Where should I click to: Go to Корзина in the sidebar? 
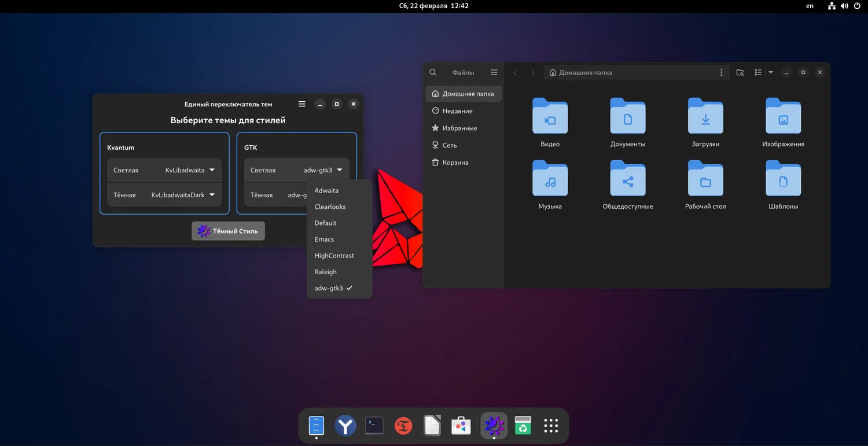pyautogui.click(x=455, y=163)
